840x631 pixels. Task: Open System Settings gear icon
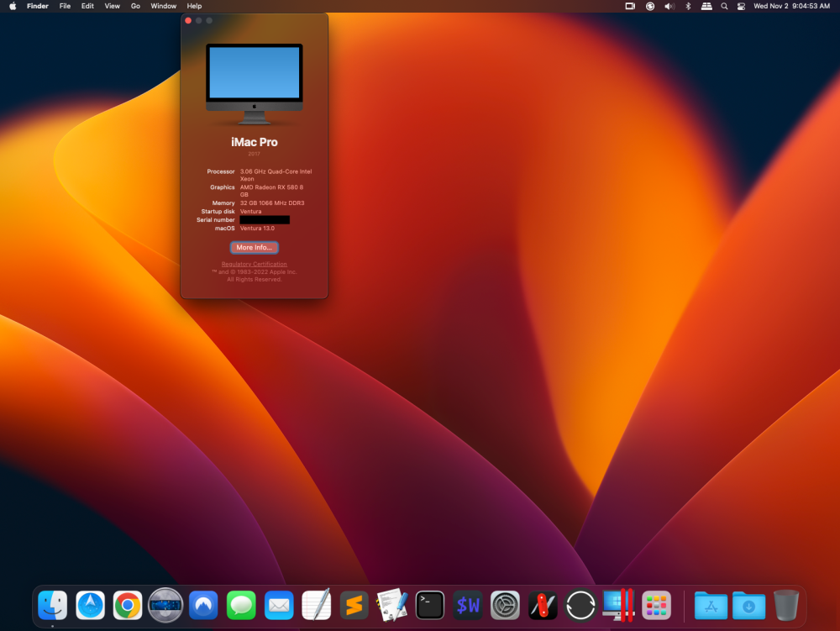pyautogui.click(x=505, y=605)
